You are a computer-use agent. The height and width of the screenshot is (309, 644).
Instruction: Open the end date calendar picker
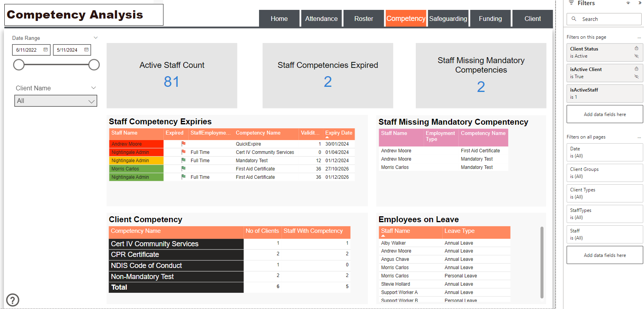point(86,50)
